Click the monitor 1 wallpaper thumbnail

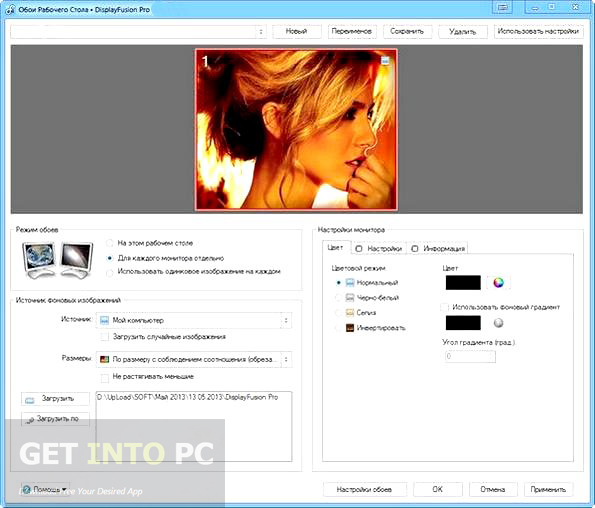pyautogui.click(x=296, y=129)
